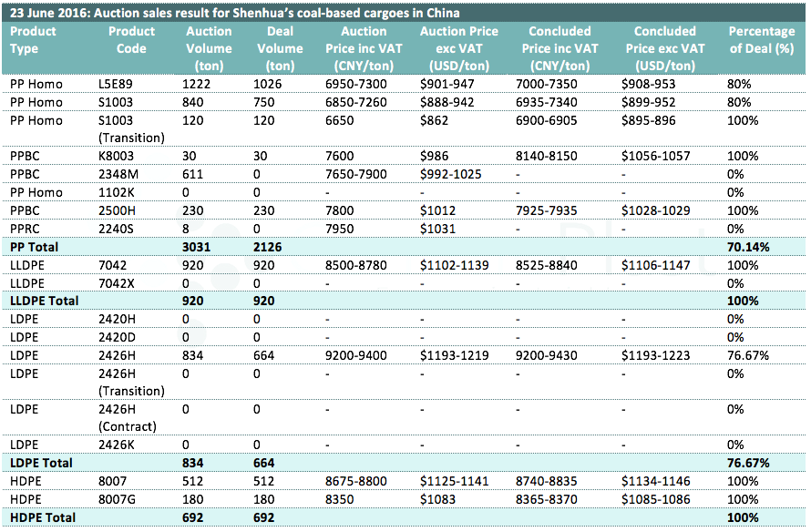811x532 pixels.
Task: Select product code 7042X cell
Action: 117,282
